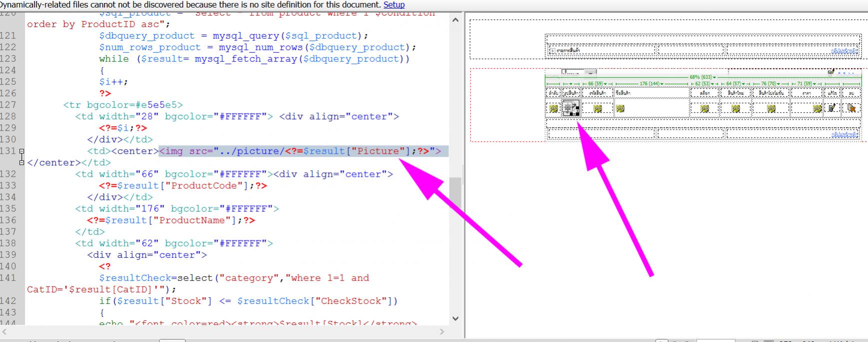Click the lower fold marker beside </center></td>
This screenshot has height=342, width=868.
[x=21, y=162]
